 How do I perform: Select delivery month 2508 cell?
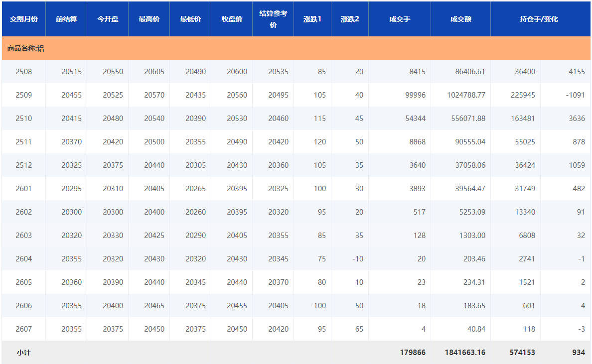pyautogui.click(x=24, y=72)
